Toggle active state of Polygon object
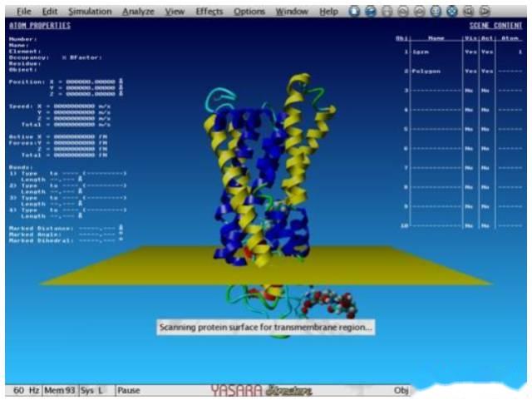532x400 pixels. pos(487,72)
